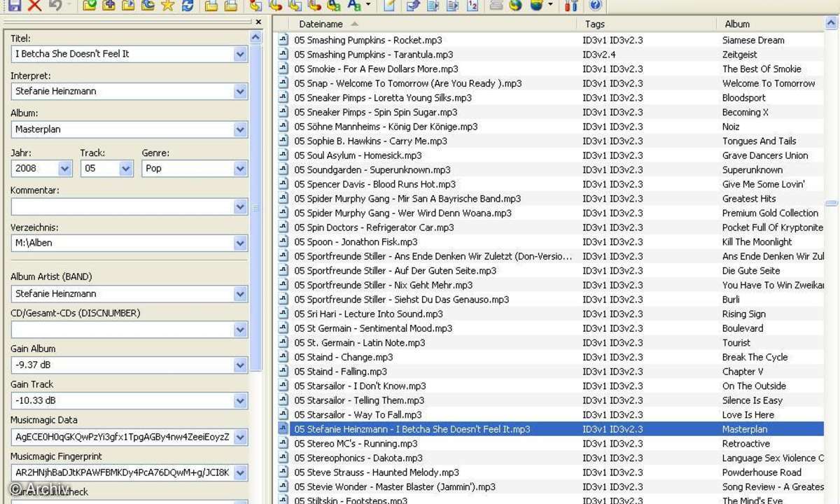Select file '05 Starsailor - Way To Fall.mp3'
Image resolution: width=840 pixels, height=504 pixels.
tap(358, 414)
